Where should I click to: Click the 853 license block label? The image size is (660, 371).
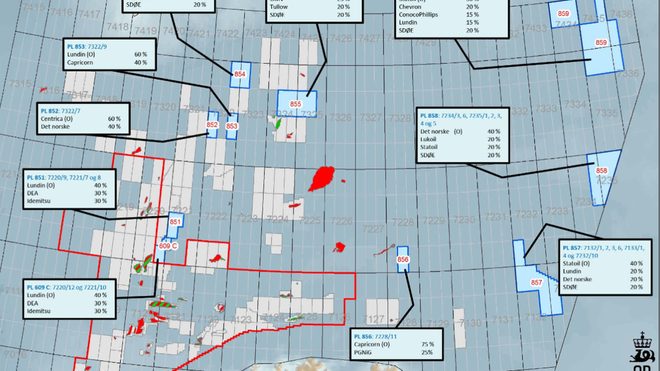[232, 126]
